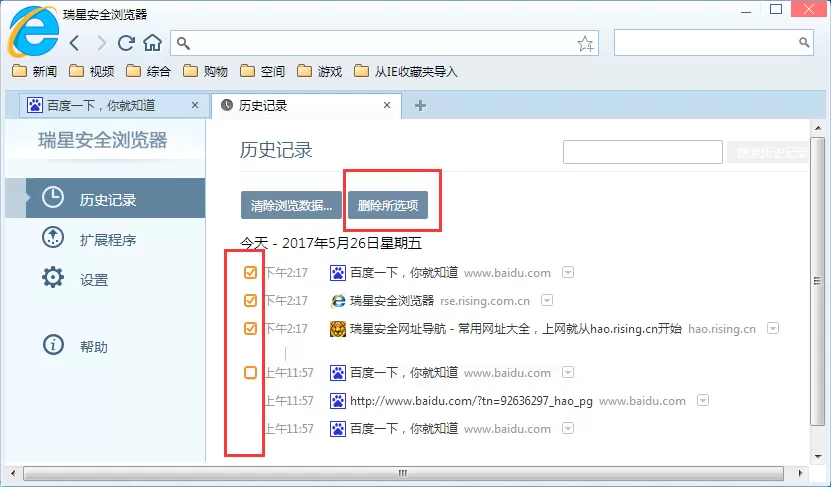This screenshot has width=831, height=487.
Task: Click the Rising browser logo
Action: (x=33, y=32)
